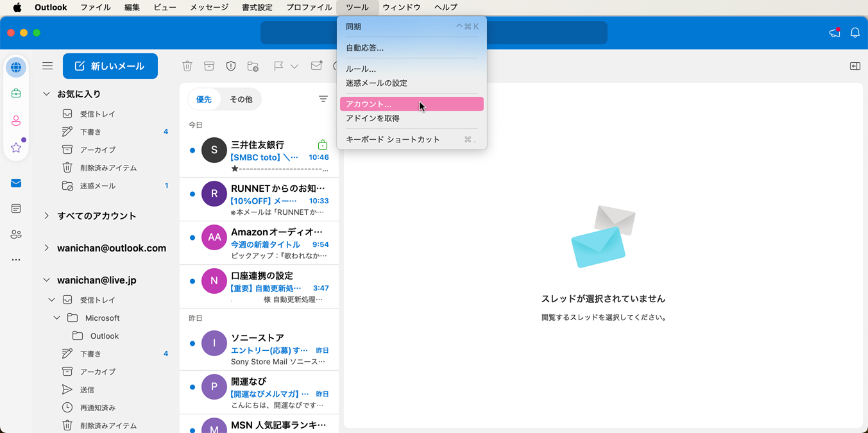Open the ウィンドウ menu in menu bar

[x=402, y=7]
